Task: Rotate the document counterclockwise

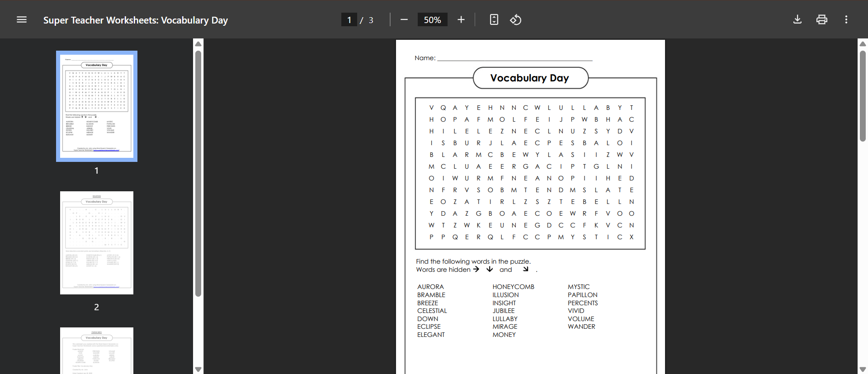Action: (516, 20)
